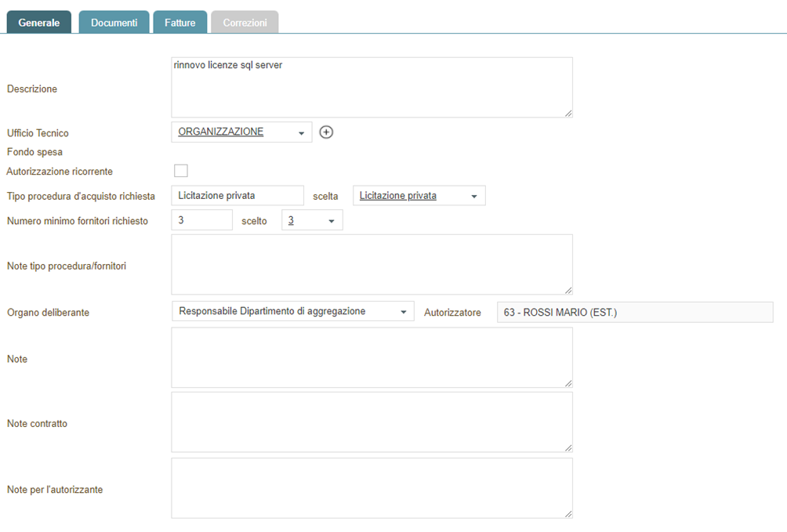Expand the Organo deliberante dropdown
787x532 pixels.
click(292, 312)
